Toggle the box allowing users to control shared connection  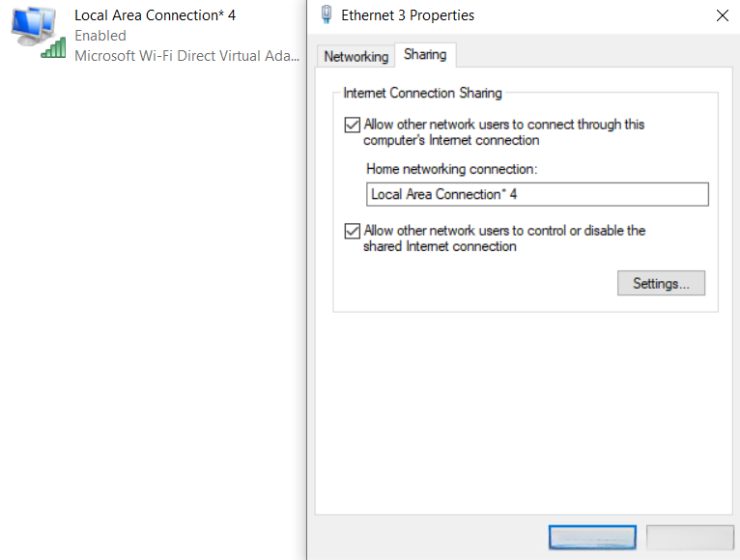tap(351, 231)
